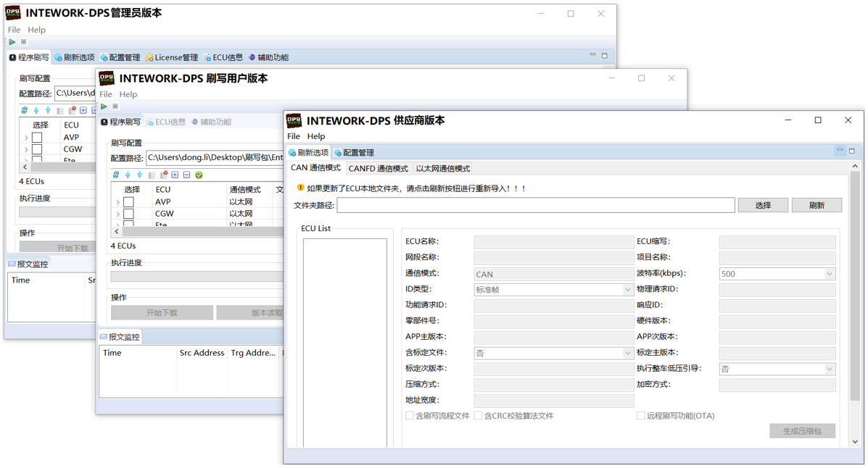Screen dimensions: 868x468
Task: Click 开始下载 in the admin window
Action: tap(57, 247)
